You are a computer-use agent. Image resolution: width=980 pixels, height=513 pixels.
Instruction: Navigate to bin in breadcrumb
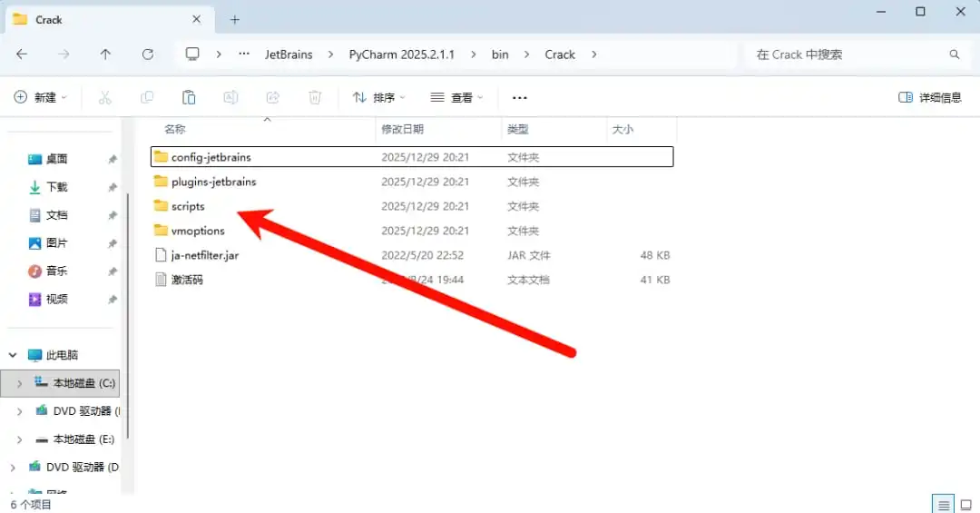[x=500, y=54]
